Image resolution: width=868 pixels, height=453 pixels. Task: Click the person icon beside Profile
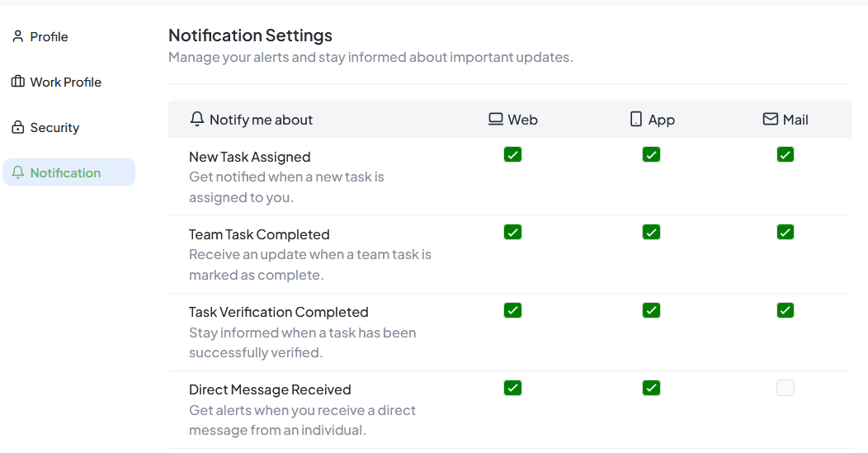pyautogui.click(x=17, y=36)
